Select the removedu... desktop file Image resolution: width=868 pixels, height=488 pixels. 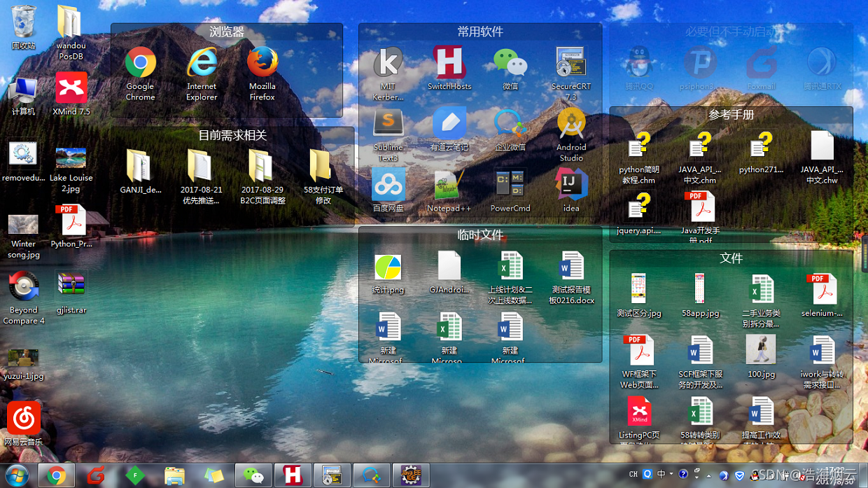point(23,155)
